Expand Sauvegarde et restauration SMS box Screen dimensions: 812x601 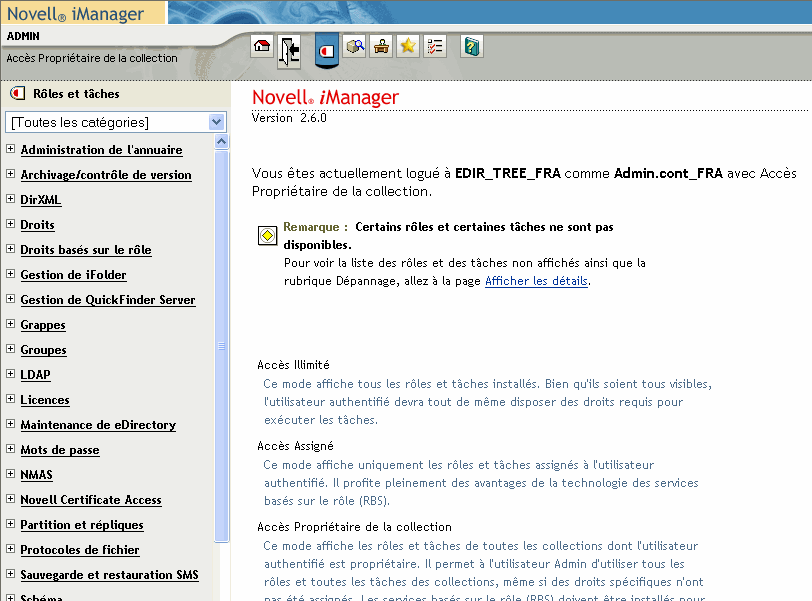point(10,574)
